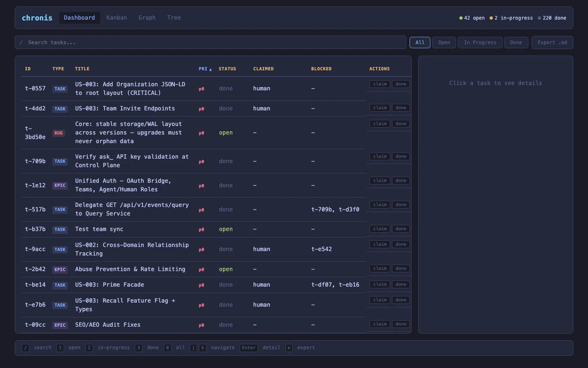Claim task t-9acc

[x=380, y=245]
